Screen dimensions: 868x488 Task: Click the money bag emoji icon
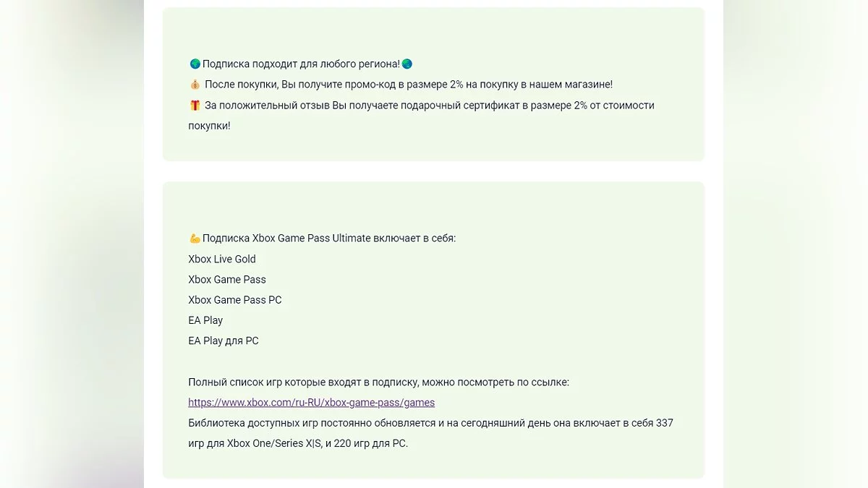[195, 85]
